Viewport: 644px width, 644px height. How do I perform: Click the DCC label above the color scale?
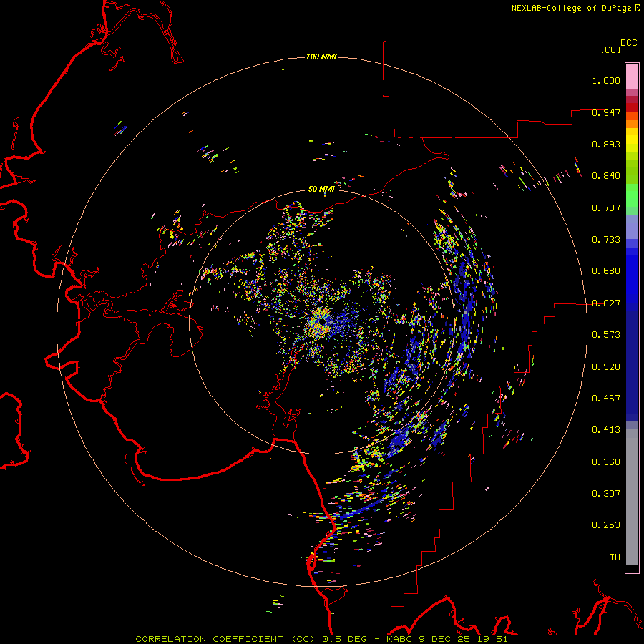(x=628, y=43)
